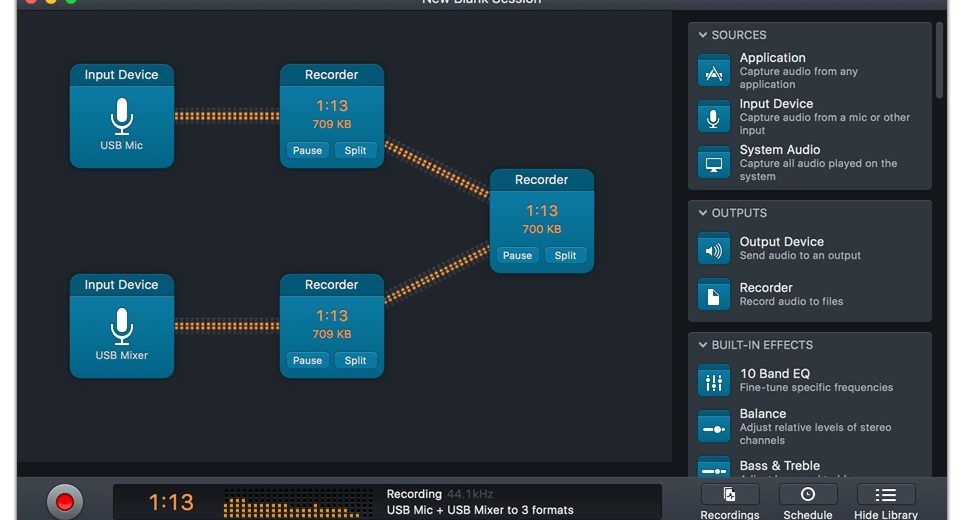Open the Schedule tab

(x=807, y=502)
